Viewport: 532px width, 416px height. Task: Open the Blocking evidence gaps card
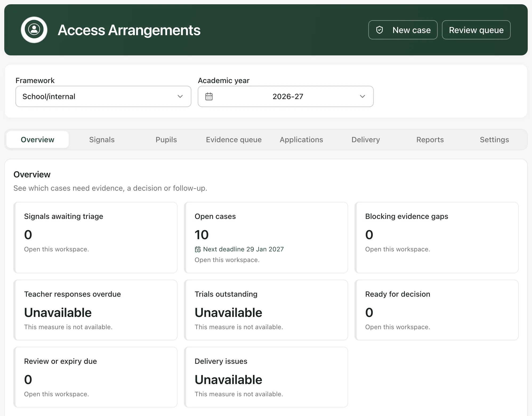[437, 238]
